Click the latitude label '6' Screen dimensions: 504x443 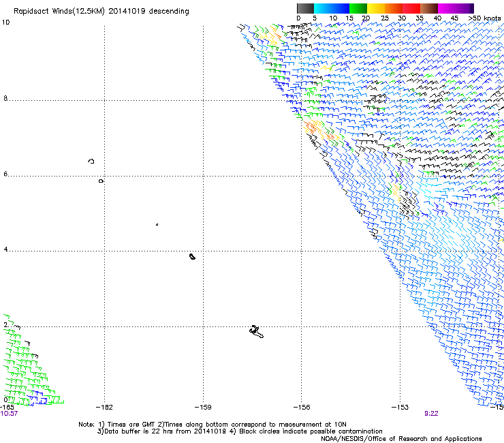tap(5, 174)
